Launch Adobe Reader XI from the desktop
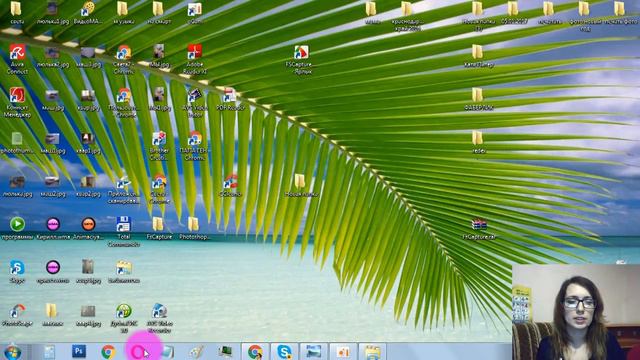 [195, 59]
